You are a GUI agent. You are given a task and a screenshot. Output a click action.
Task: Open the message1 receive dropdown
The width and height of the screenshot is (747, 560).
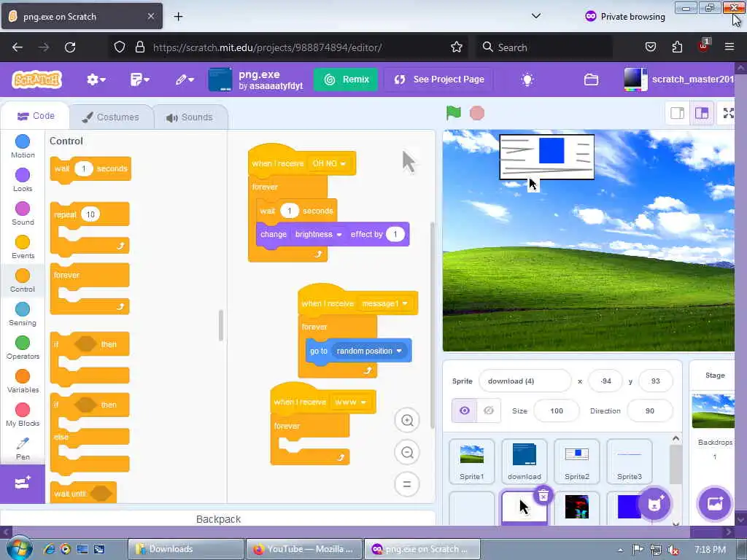click(384, 303)
